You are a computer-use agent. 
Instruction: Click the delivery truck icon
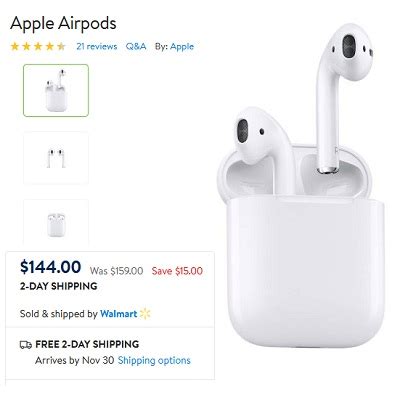tap(26, 345)
